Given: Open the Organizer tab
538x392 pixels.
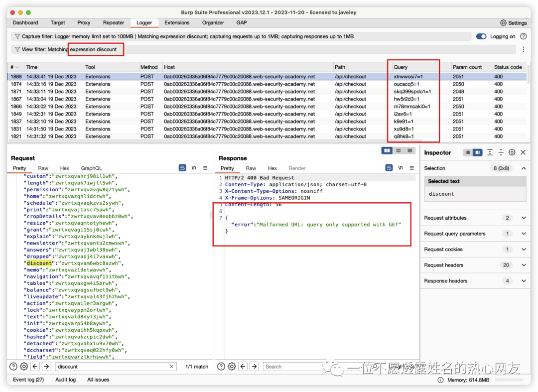Looking at the screenshot, I should 213,22.
